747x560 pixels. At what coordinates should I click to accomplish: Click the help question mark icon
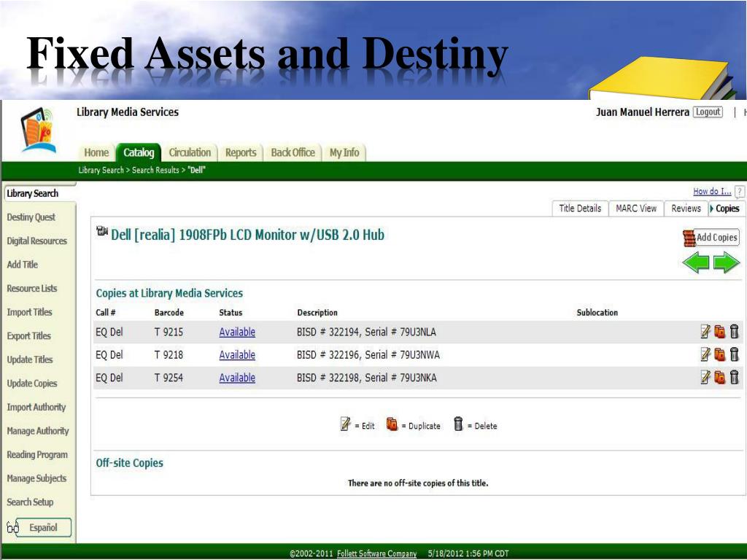tap(740, 192)
